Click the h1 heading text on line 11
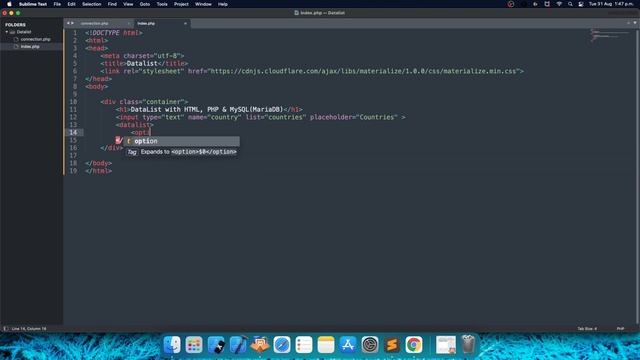640x360 pixels. (207, 109)
